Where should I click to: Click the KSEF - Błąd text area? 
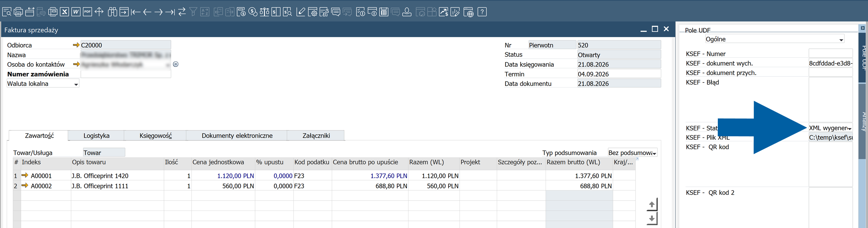coord(831,100)
